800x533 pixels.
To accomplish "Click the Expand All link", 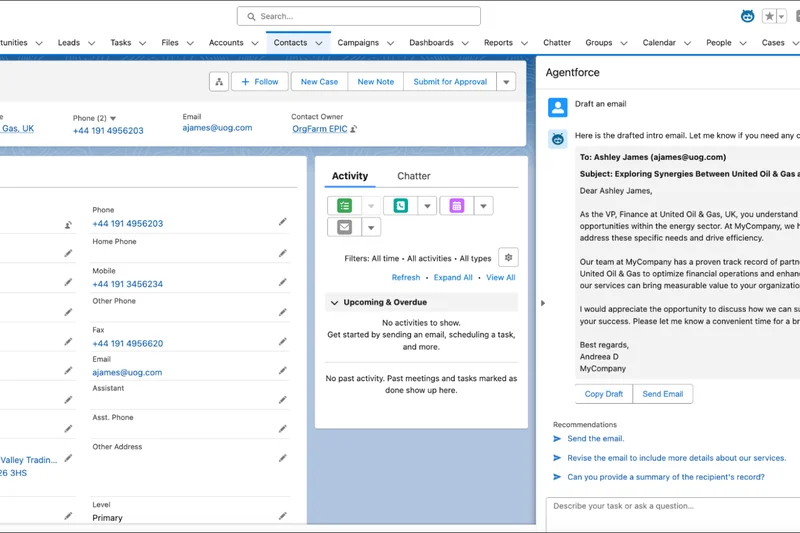I will pyautogui.click(x=453, y=277).
